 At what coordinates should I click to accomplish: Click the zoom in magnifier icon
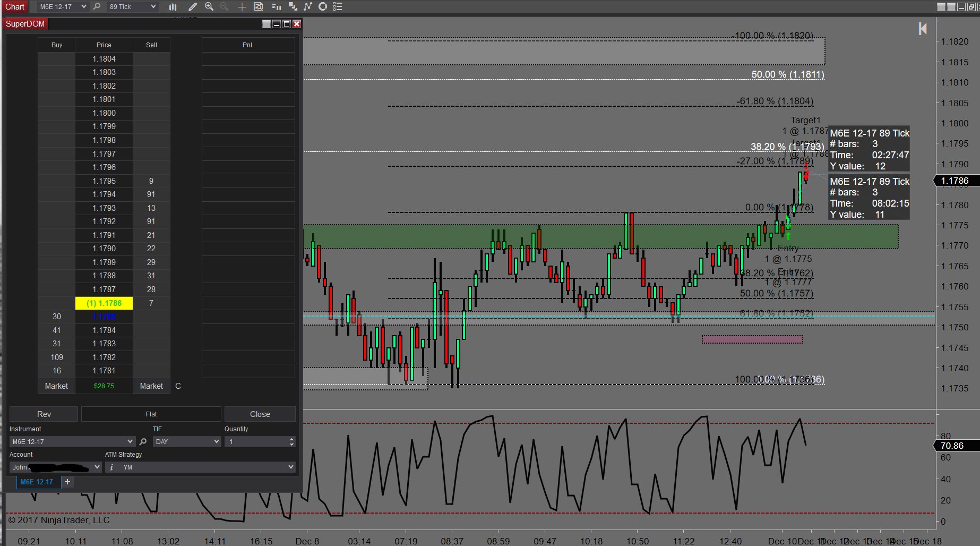point(209,7)
